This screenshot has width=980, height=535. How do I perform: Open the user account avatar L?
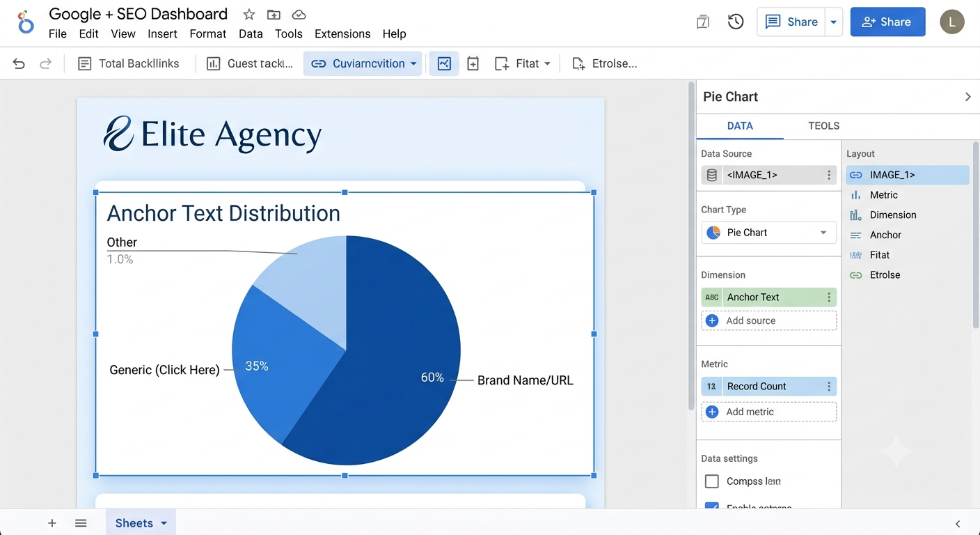click(952, 22)
